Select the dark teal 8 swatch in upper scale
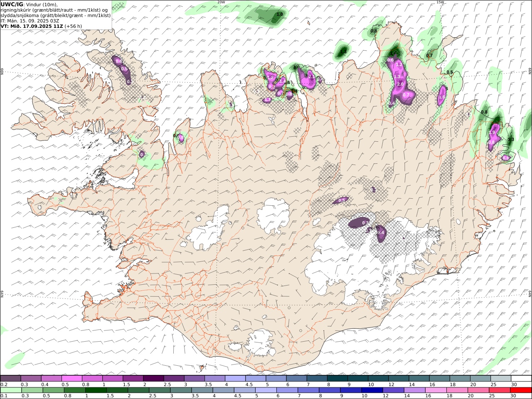The height and width of the screenshot is (399, 532). point(337,379)
